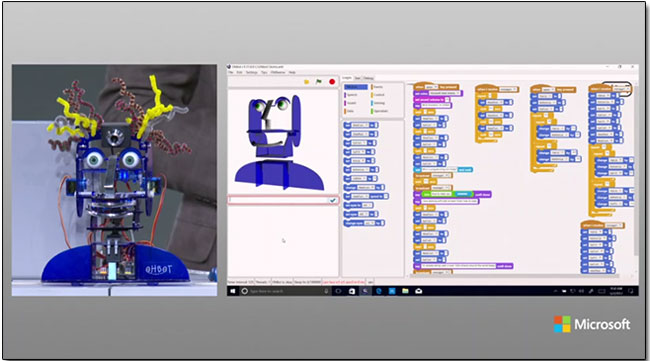The image size is (650, 361).
Task: Open the Store icon on the taskbar
Action: (x=352, y=291)
